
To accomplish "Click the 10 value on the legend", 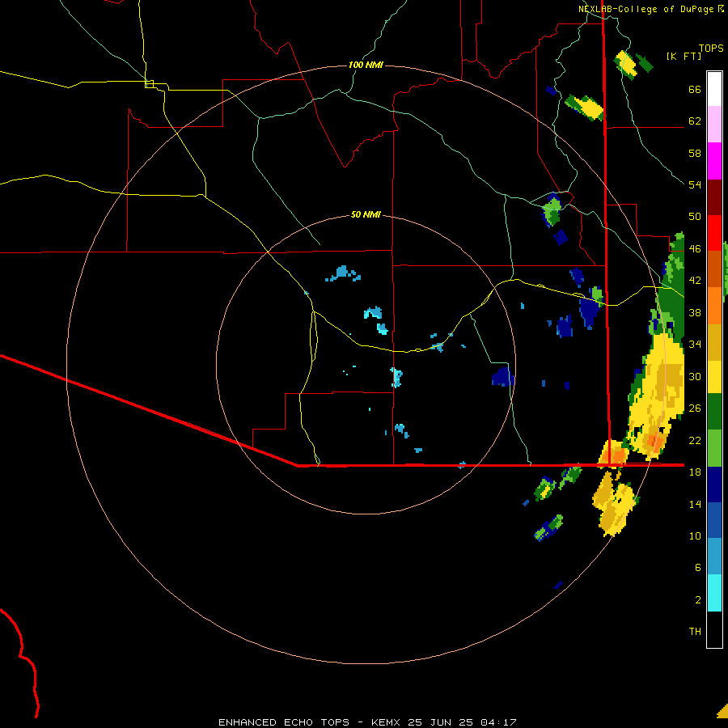I will click(x=695, y=535).
